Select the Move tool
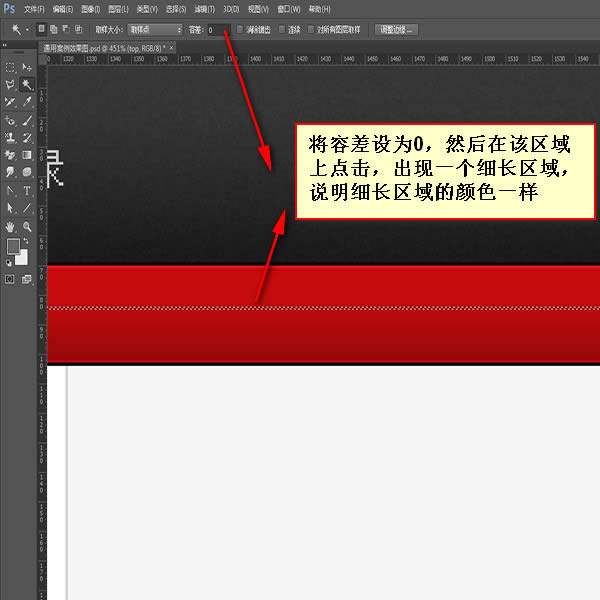Image resolution: width=600 pixels, height=600 pixels. point(27,68)
